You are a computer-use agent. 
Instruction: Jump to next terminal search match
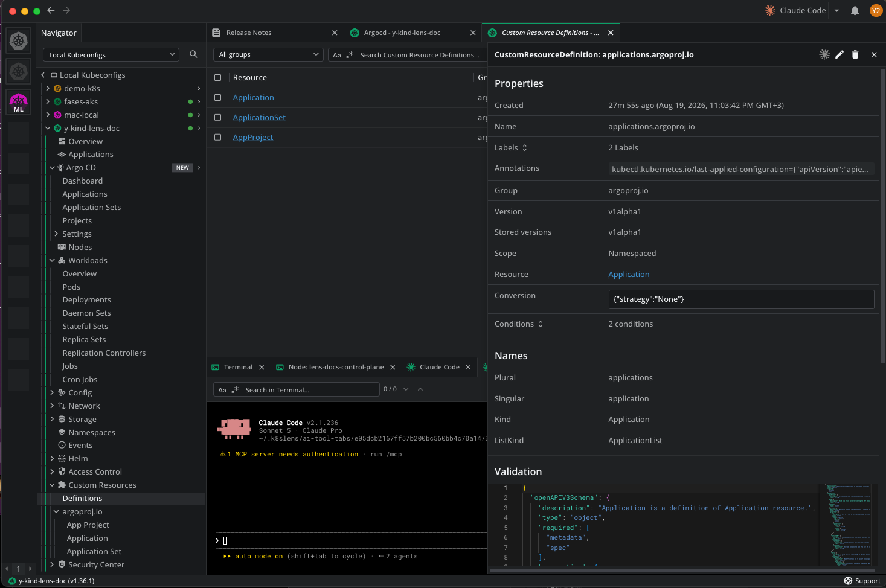[x=406, y=389]
